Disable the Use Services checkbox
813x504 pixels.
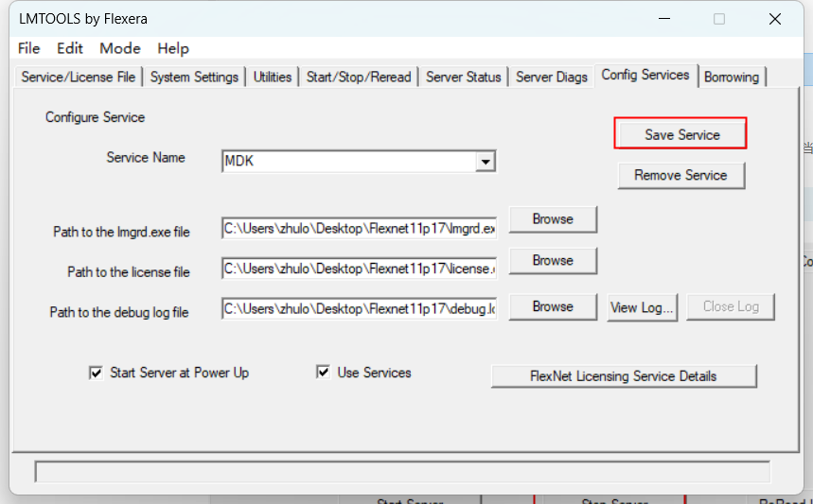point(323,373)
